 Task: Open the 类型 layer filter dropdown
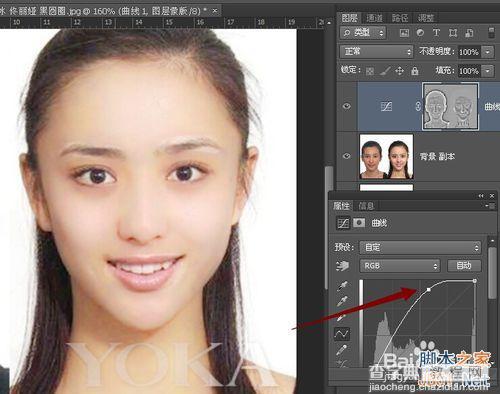coord(363,33)
